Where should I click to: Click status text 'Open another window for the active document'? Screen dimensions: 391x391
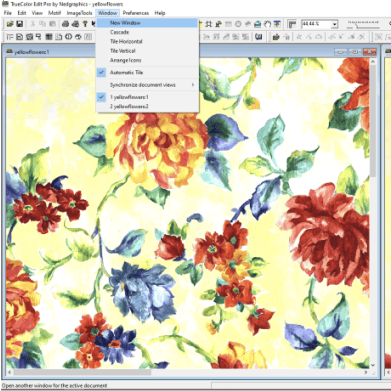click(54, 386)
